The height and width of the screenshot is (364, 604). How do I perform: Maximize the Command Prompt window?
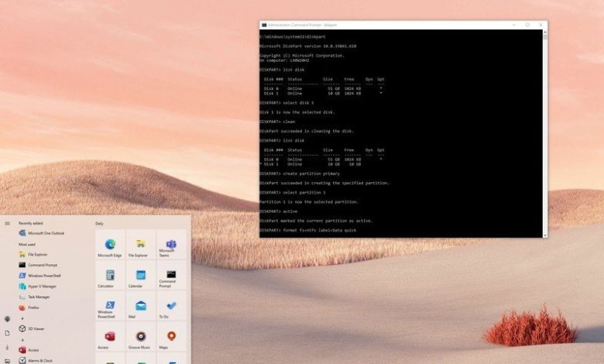527,25
